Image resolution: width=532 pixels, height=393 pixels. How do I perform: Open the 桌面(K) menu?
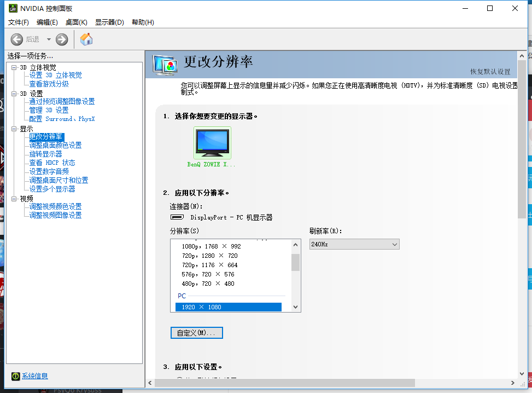coord(77,22)
